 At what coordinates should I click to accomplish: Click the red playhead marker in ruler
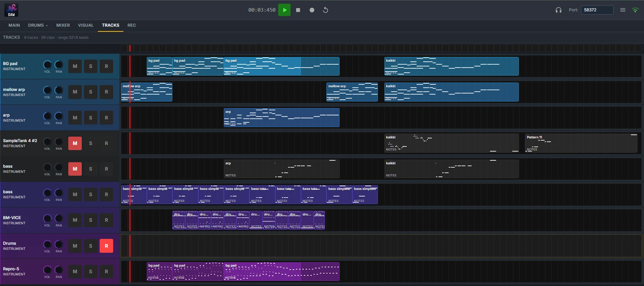(x=130, y=48)
